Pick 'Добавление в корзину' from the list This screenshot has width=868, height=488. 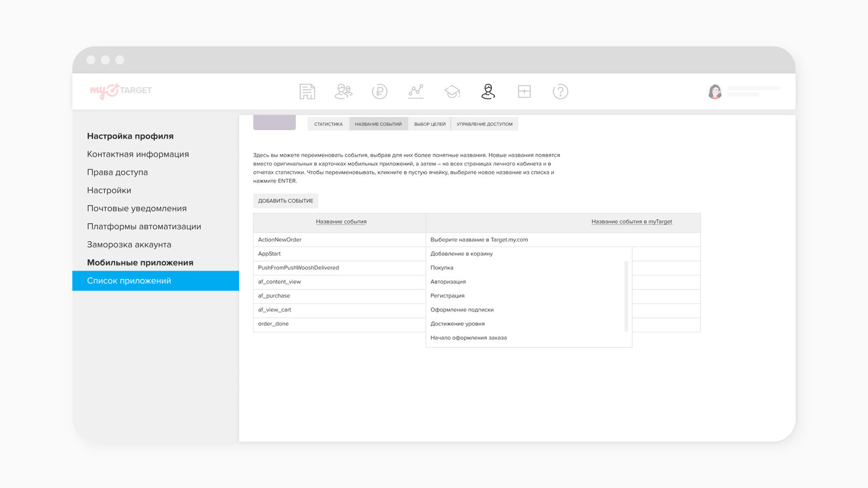[x=461, y=254]
